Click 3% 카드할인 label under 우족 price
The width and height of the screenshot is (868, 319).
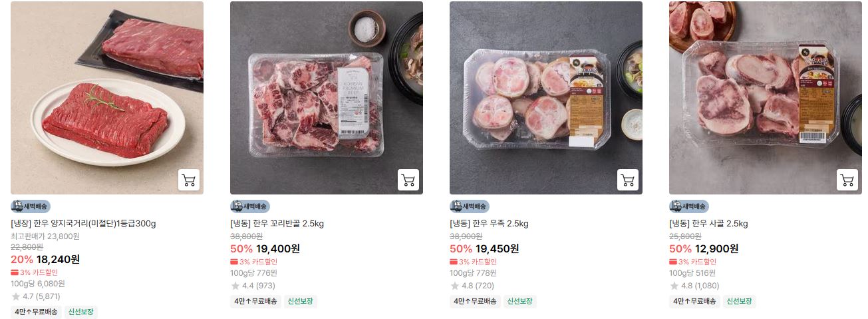(x=473, y=262)
